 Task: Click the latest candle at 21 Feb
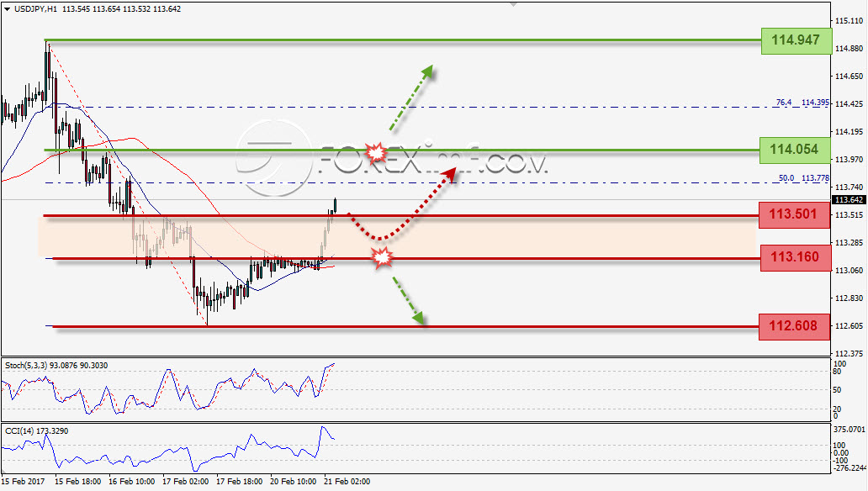tap(335, 205)
